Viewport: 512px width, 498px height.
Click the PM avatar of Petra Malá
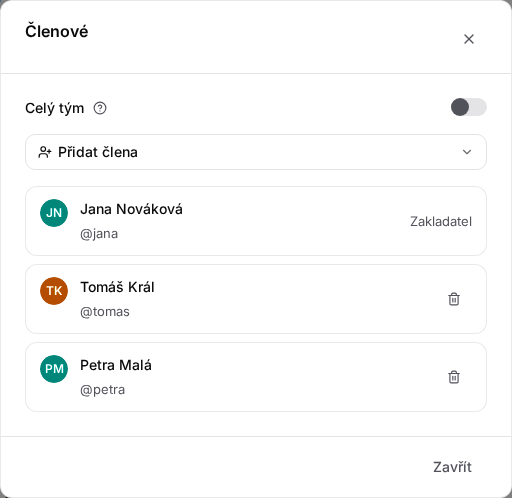[x=54, y=369]
